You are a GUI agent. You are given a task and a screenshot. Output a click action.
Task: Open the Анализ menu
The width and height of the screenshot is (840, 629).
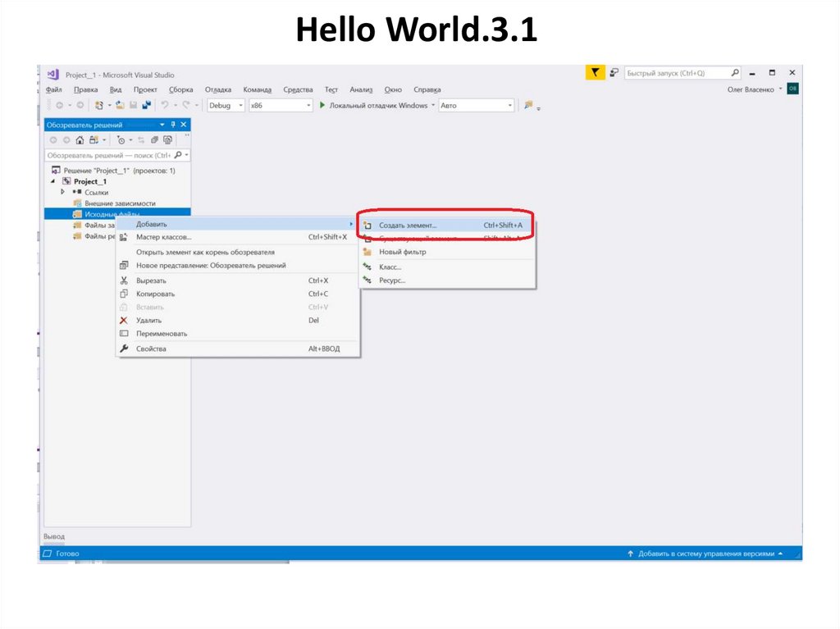361,89
